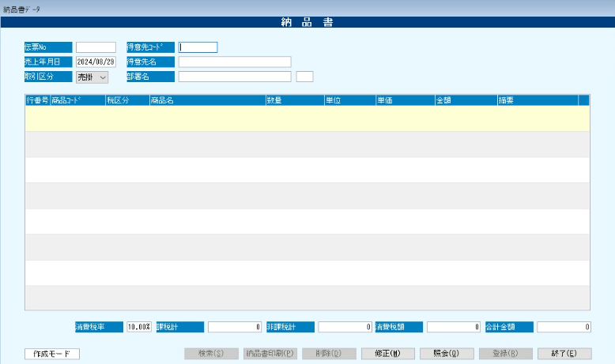The width and height of the screenshot is (615, 364).
Task: Click the 検索(S) search button
Action: coord(211,353)
